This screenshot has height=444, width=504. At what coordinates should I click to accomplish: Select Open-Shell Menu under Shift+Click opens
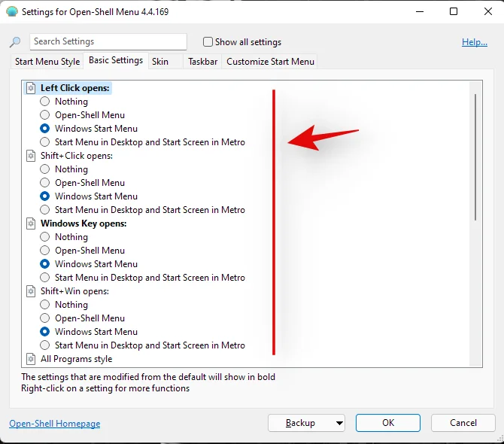pyautogui.click(x=44, y=183)
